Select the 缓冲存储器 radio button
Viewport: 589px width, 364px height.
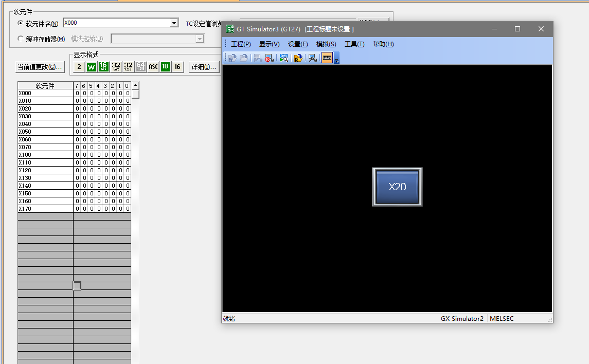click(x=21, y=39)
